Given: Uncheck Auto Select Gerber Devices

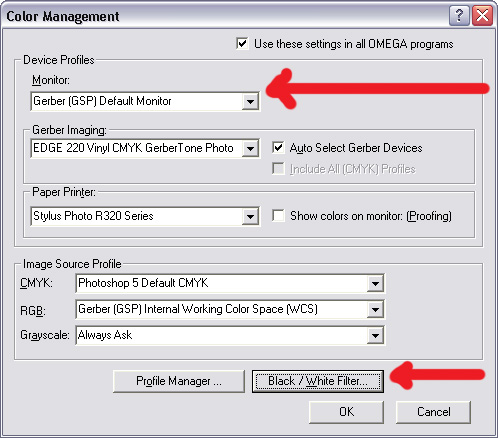Looking at the screenshot, I should pyautogui.click(x=278, y=148).
